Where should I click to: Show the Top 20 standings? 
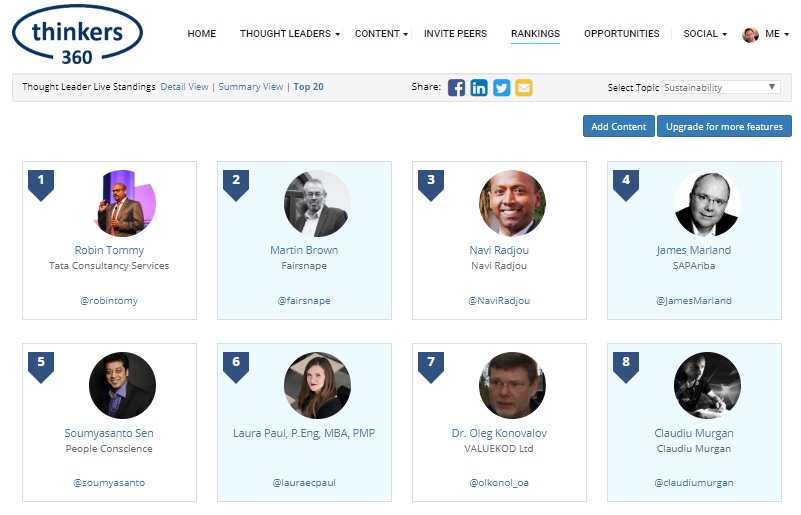coord(309,87)
